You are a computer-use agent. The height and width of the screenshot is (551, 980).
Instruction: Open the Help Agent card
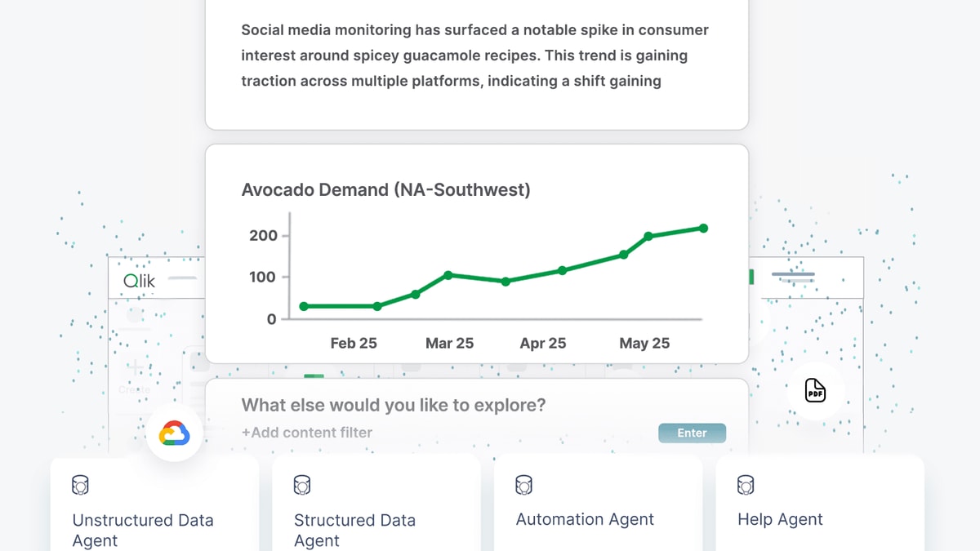coord(820,503)
